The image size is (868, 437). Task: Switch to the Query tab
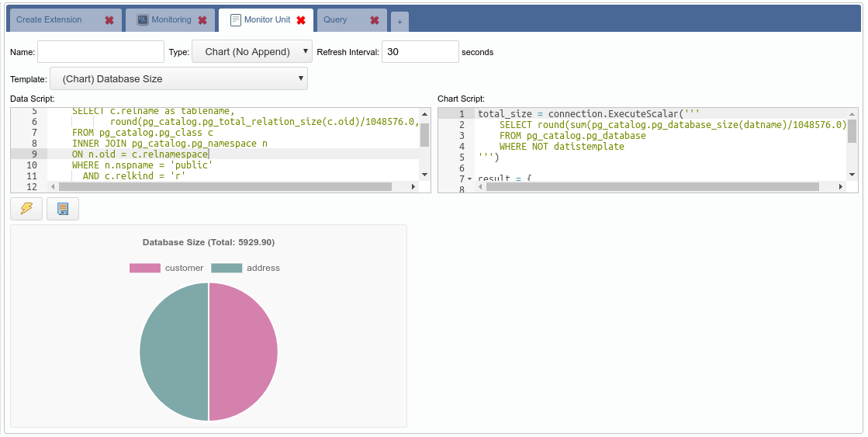point(335,20)
